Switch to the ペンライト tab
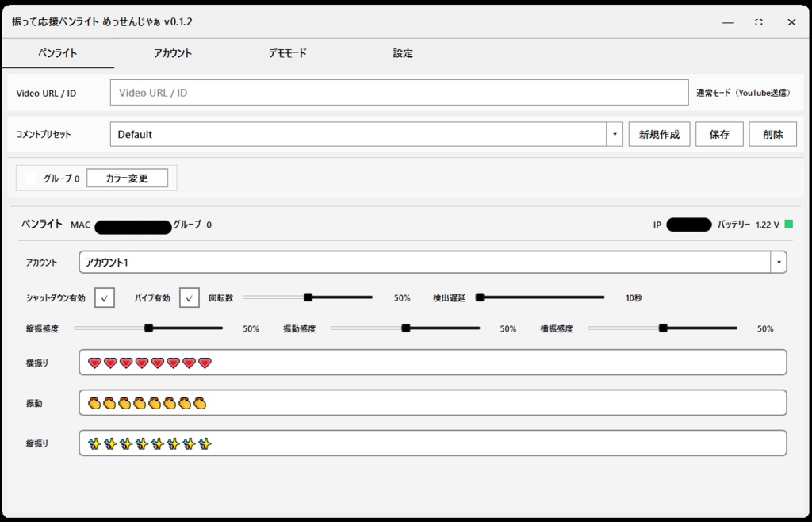812x522 pixels. coord(58,53)
